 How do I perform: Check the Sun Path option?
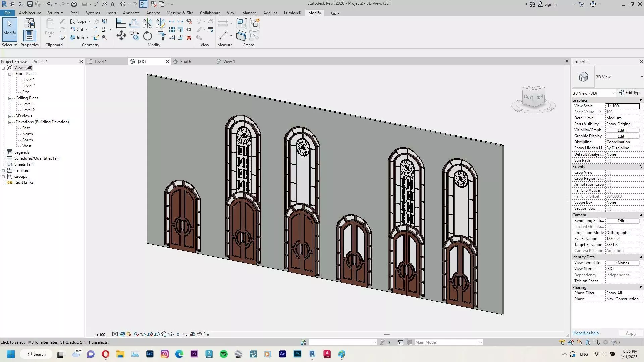click(x=609, y=161)
